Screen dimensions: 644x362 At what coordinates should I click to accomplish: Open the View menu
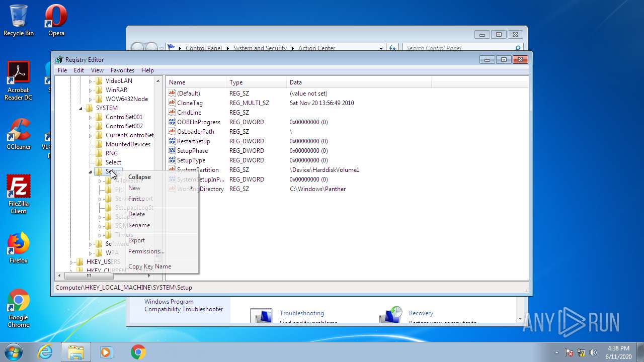pos(97,70)
